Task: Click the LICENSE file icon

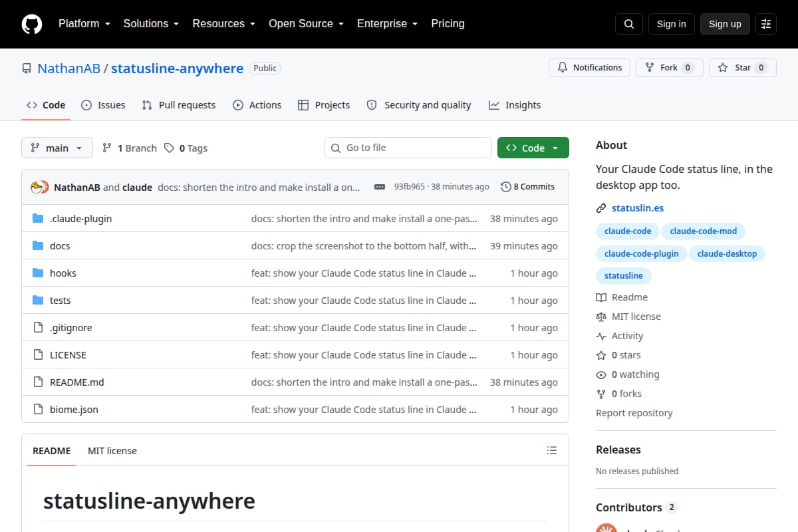Action: 38,355
